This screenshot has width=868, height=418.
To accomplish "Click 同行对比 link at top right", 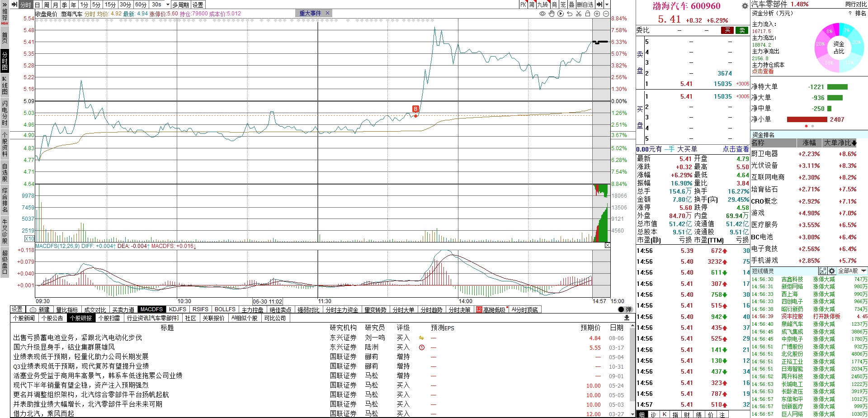I will click(x=856, y=4).
